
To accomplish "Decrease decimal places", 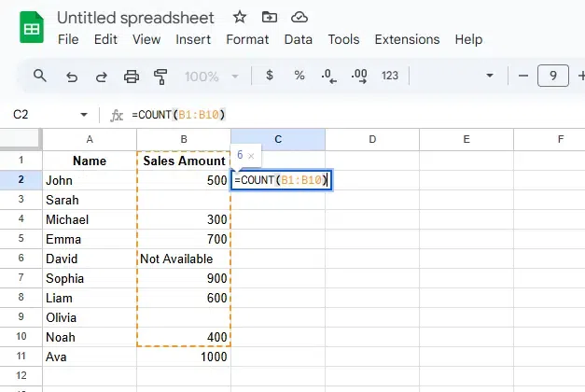I will tap(328, 76).
